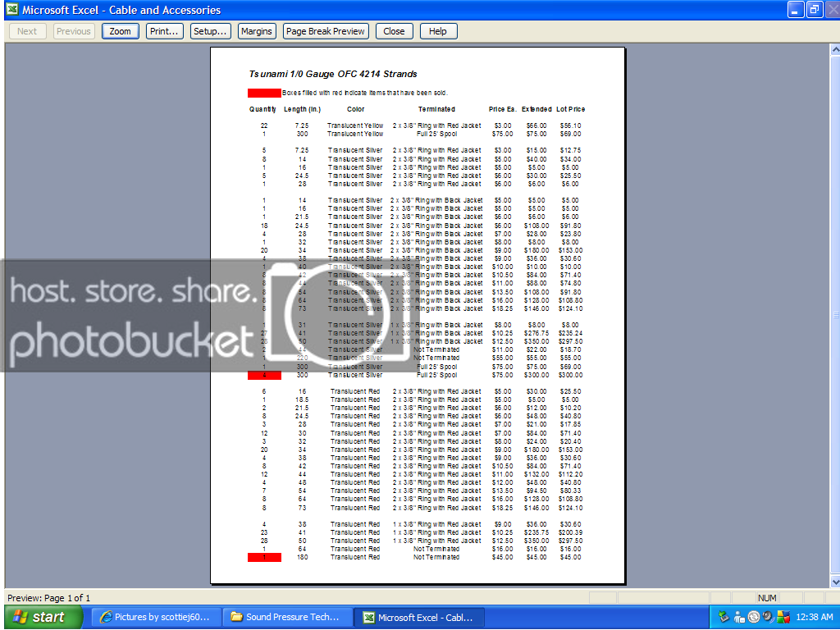Click the 'Length (in.)' column header

tap(302, 109)
